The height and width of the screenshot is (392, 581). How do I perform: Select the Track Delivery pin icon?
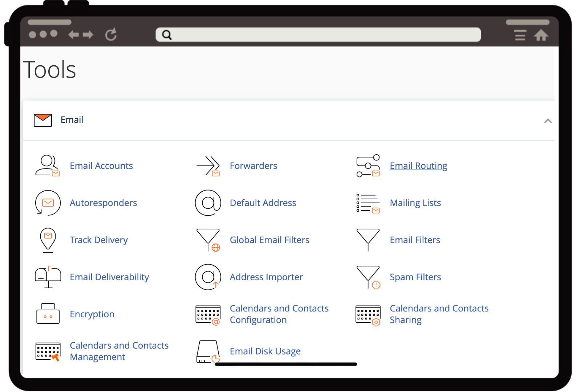(x=48, y=240)
